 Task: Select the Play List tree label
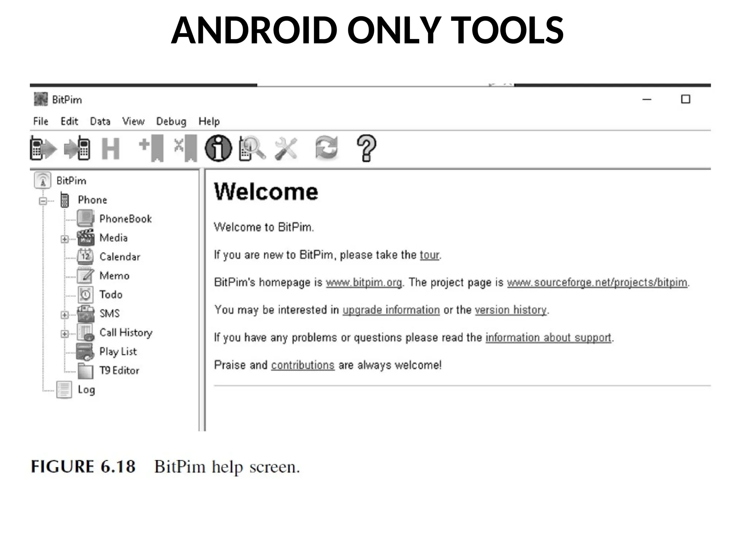tap(118, 351)
